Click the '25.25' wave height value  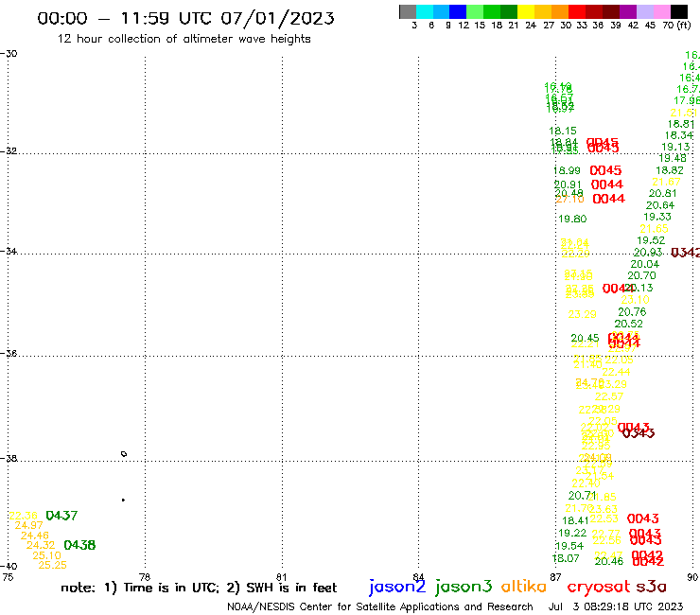coord(53,565)
